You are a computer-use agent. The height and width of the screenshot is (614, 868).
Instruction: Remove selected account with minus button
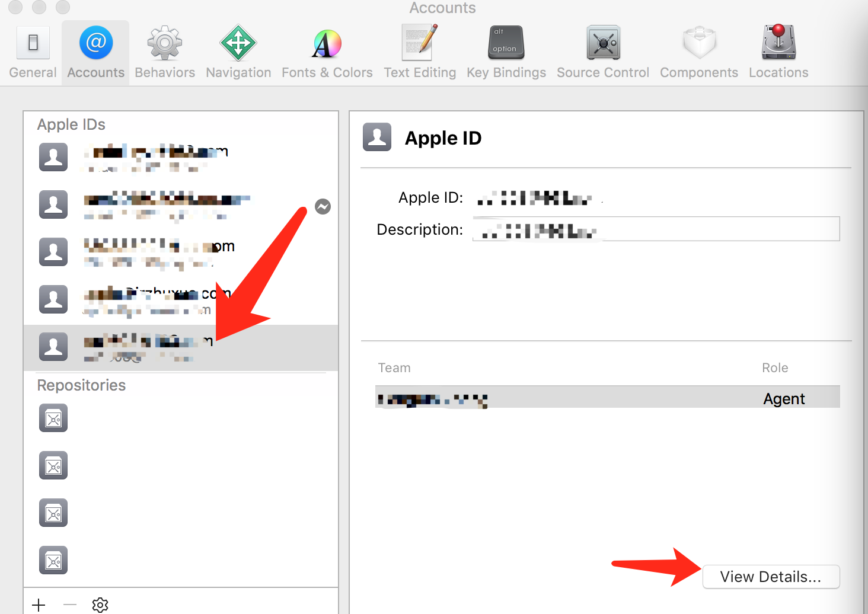[70, 605]
